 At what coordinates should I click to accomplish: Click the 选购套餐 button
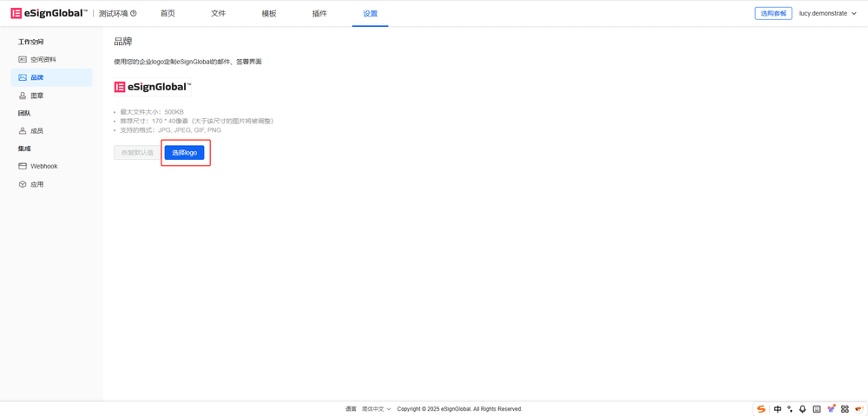point(773,14)
